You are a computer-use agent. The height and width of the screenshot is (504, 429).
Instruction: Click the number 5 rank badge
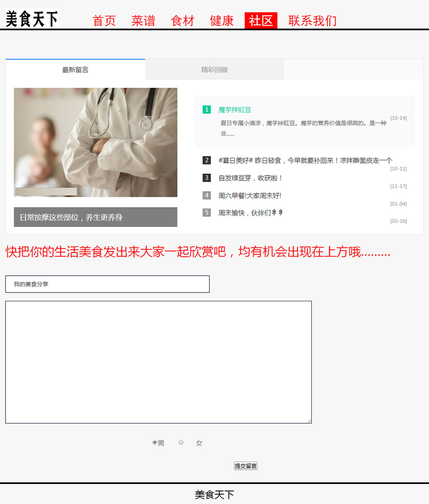tap(207, 213)
